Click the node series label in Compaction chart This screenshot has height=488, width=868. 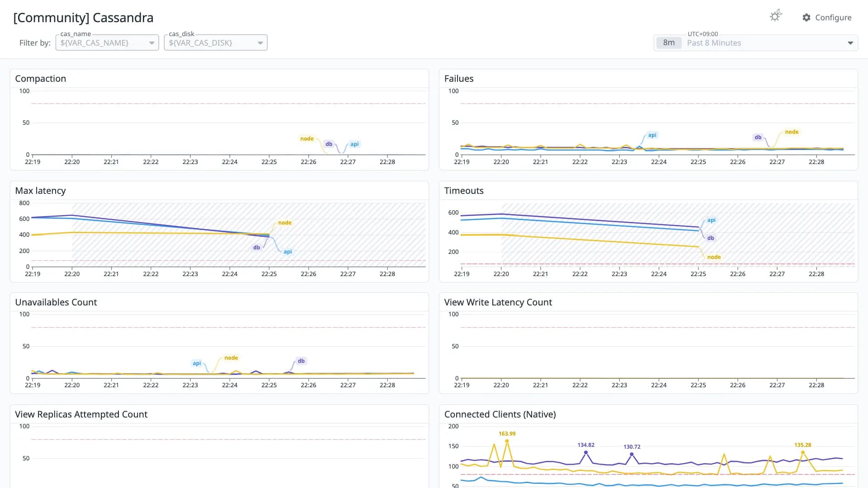tap(307, 139)
